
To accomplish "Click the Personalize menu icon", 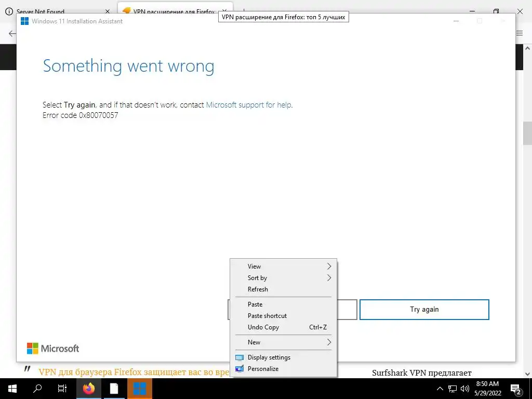I will pyautogui.click(x=240, y=369).
